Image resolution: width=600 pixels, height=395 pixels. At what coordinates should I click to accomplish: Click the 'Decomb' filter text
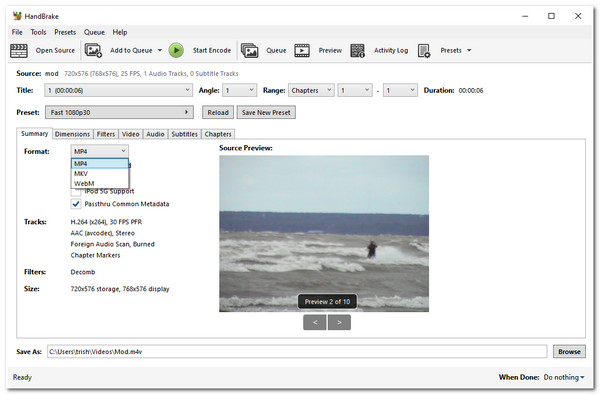pyautogui.click(x=83, y=272)
